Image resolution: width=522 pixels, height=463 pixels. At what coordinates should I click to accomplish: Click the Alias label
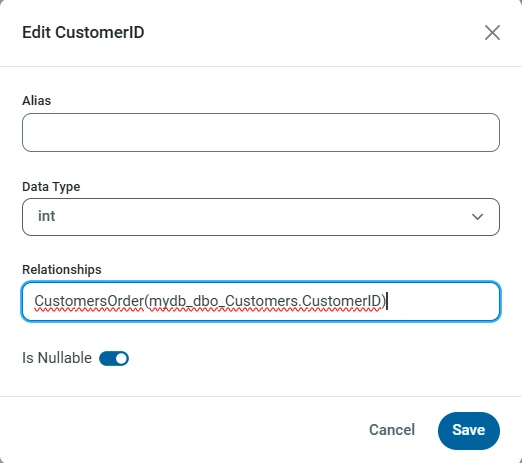[x=36, y=101]
